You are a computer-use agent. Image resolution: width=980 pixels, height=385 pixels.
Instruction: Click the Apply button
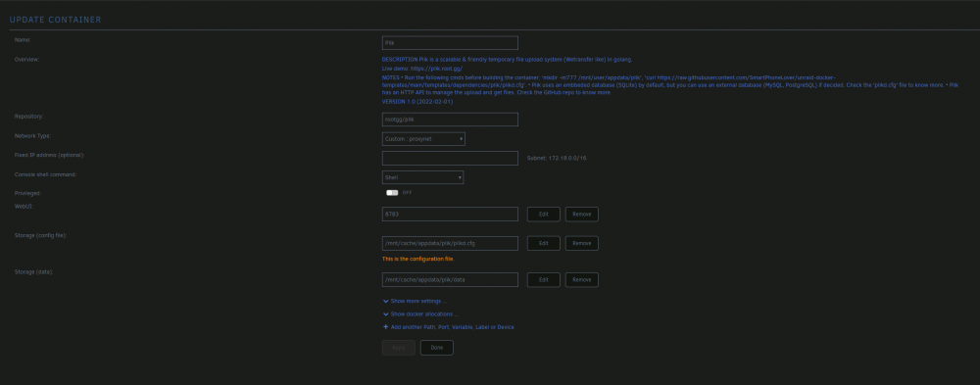coord(398,348)
